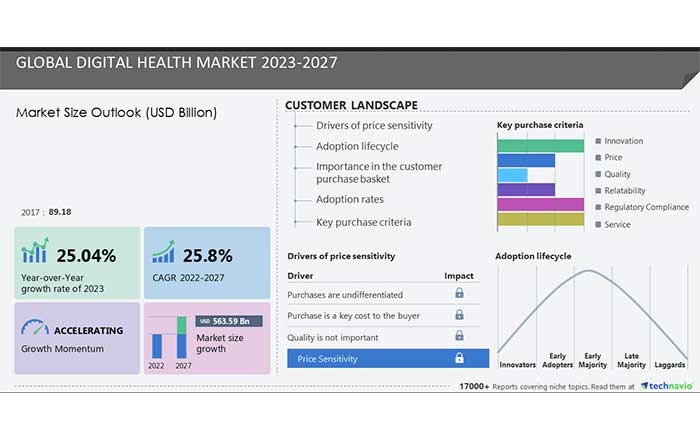
Task: Click the Innovators segment on lifecycle chart
Action: pyautogui.click(x=518, y=366)
